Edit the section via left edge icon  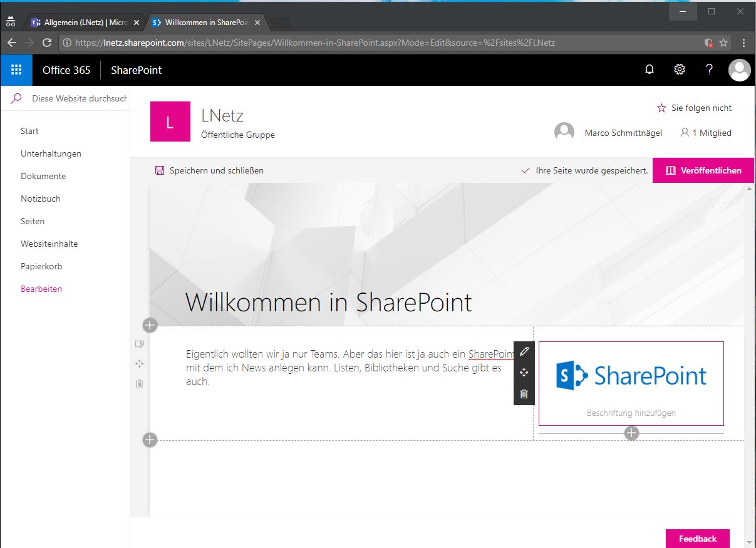tap(139, 344)
